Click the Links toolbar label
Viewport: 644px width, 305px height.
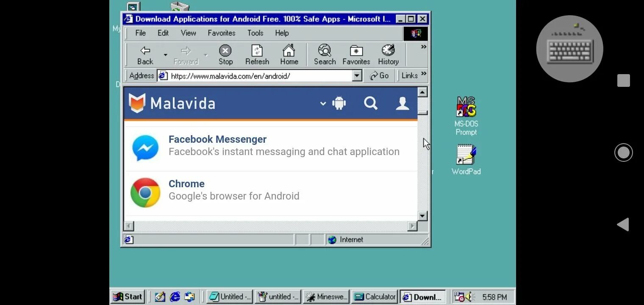tap(410, 75)
